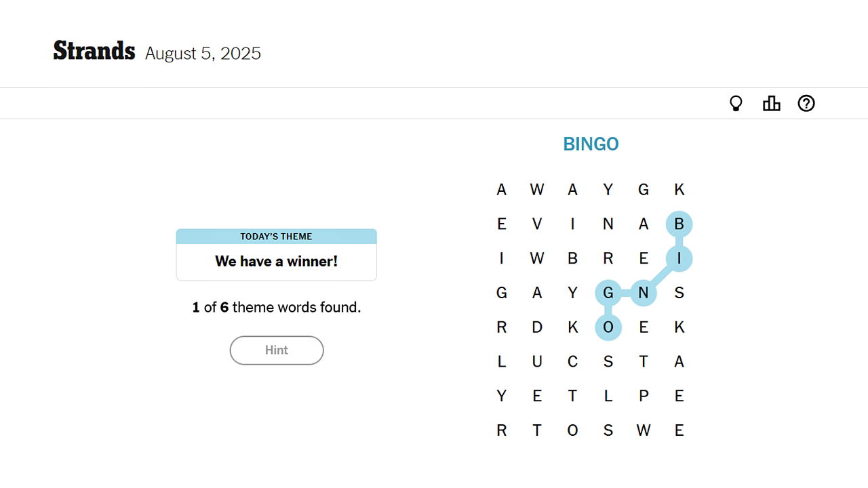Open the statistics bar chart icon
The width and height of the screenshot is (868, 488).
click(x=771, y=104)
